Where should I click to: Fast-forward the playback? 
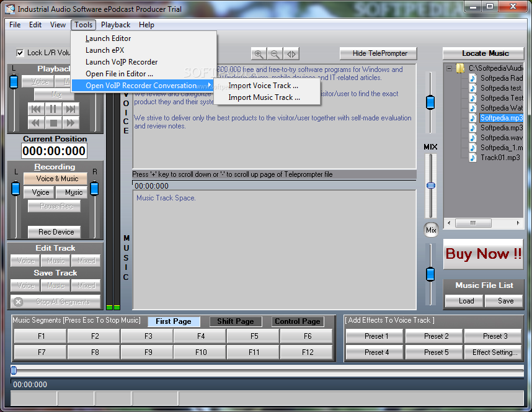71,123
